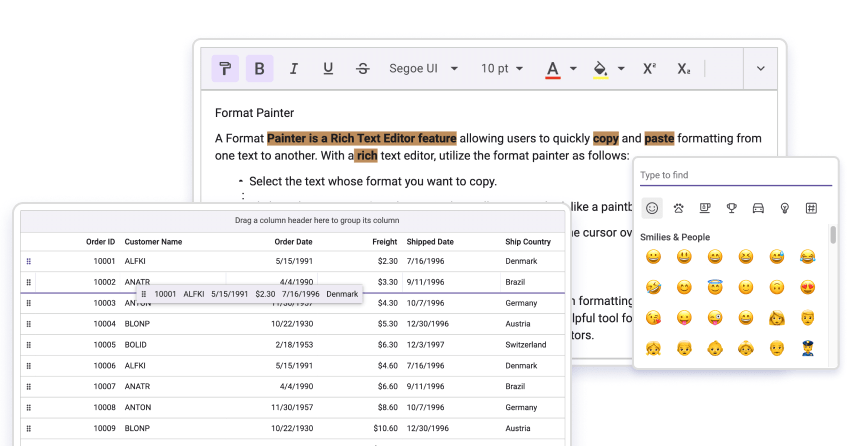Toggle Bold formatting button
Screen dimensions: 850x446
coord(260,68)
